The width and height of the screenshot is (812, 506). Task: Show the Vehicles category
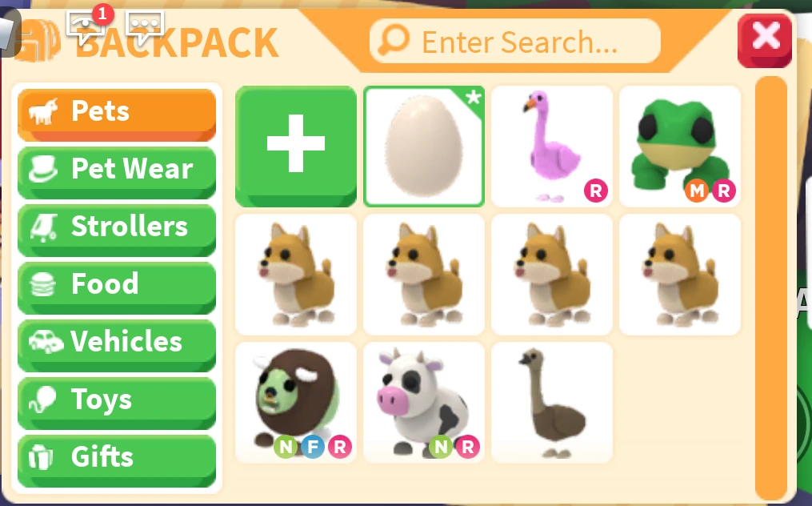(x=117, y=345)
